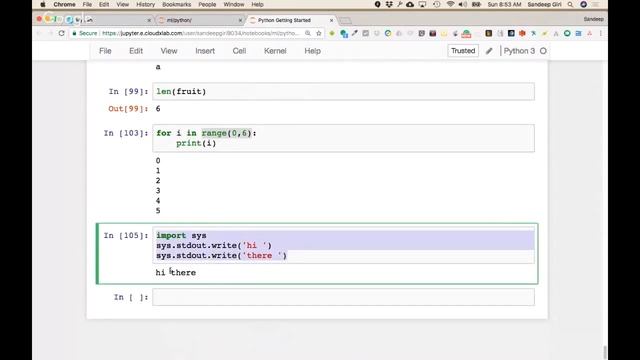Click output number 0
This screenshot has height=360, width=640.
(x=158, y=161)
